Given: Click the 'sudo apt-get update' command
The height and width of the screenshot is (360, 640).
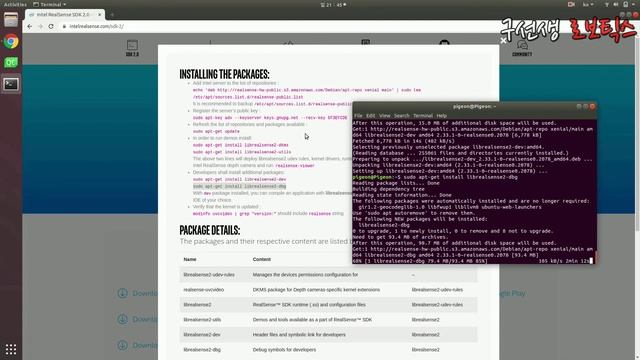Looking at the screenshot, I should pyautogui.click(x=216, y=131).
